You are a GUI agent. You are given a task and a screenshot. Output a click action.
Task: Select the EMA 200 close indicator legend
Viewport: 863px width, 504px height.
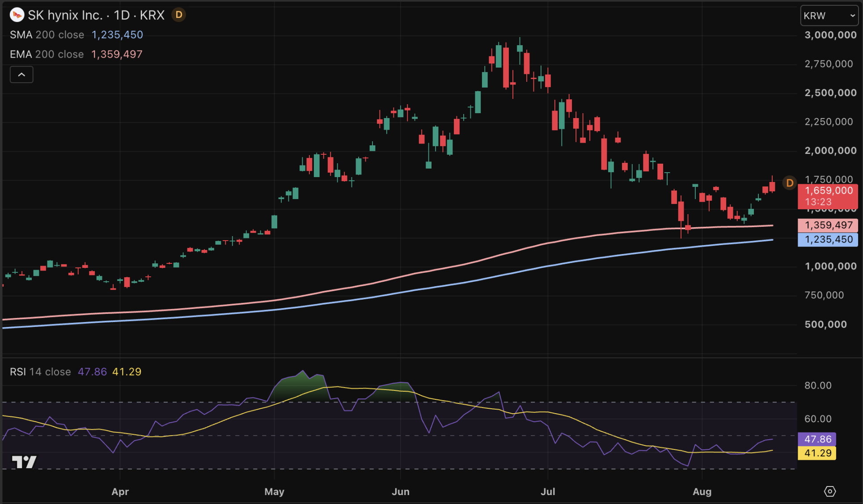point(47,55)
